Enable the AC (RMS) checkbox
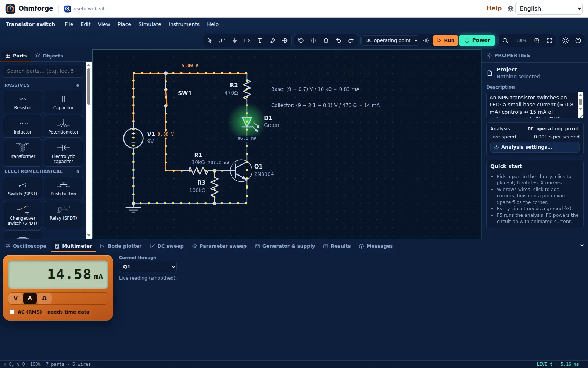The width and height of the screenshot is (588, 368). [12, 312]
